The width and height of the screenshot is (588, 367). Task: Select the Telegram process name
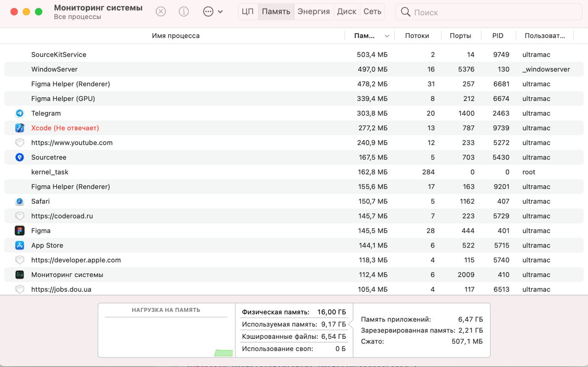[46, 113]
